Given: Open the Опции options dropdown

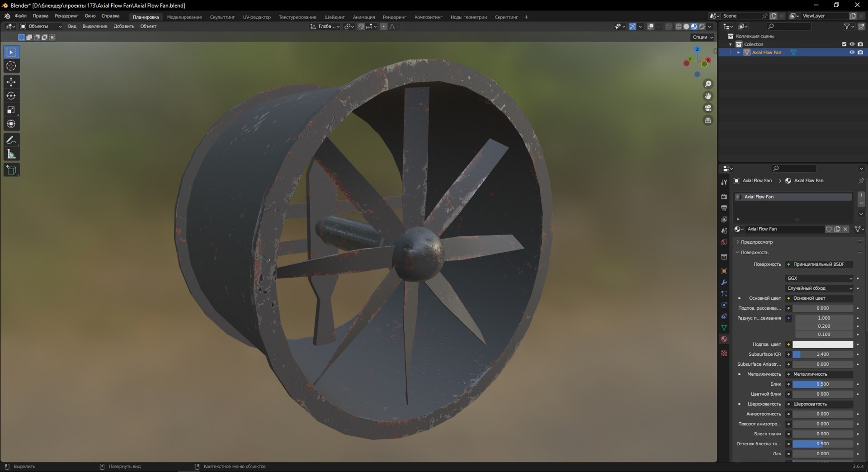Looking at the screenshot, I should (703, 37).
